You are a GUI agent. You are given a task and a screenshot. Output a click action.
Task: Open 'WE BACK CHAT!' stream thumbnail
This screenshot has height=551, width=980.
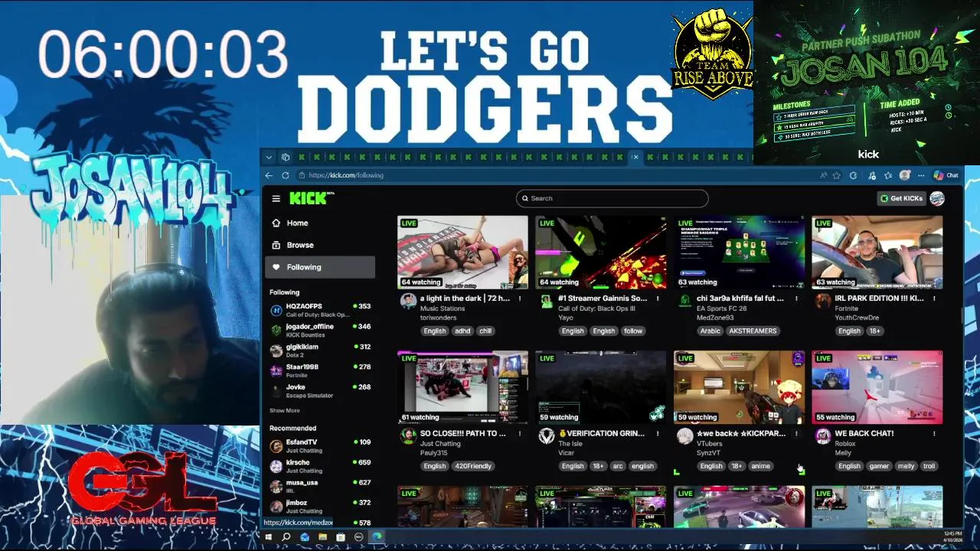(x=877, y=387)
